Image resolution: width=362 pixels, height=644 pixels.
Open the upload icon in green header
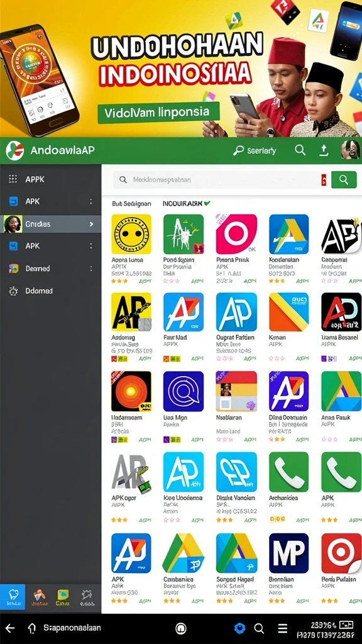tap(324, 151)
